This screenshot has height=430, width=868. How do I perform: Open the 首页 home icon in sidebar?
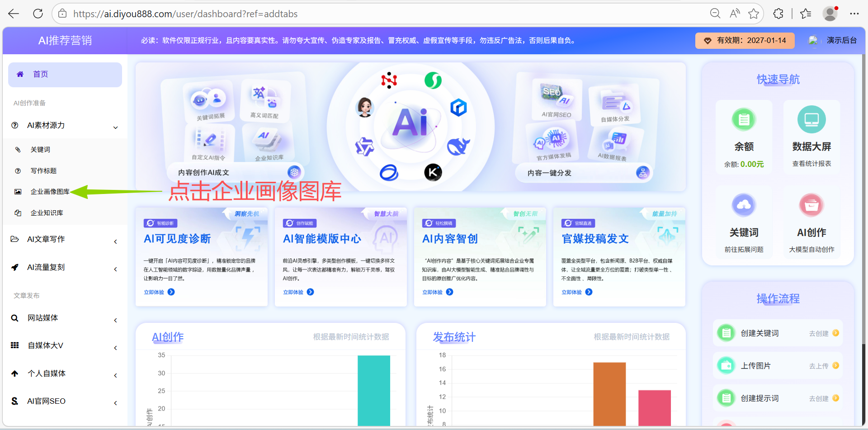pyautogui.click(x=20, y=74)
